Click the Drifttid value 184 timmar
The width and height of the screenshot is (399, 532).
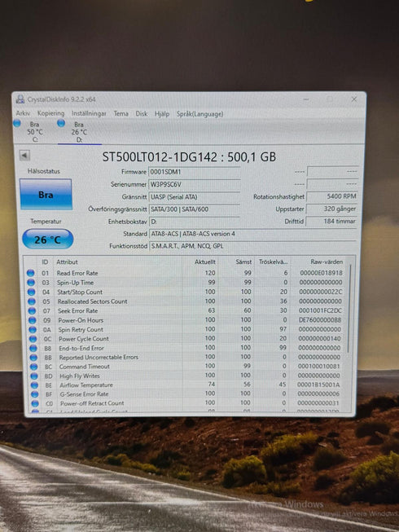click(331, 222)
